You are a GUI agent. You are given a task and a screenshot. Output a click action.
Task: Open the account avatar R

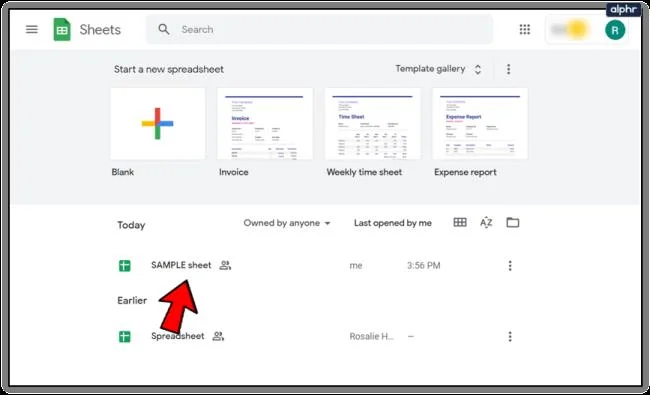point(615,30)
